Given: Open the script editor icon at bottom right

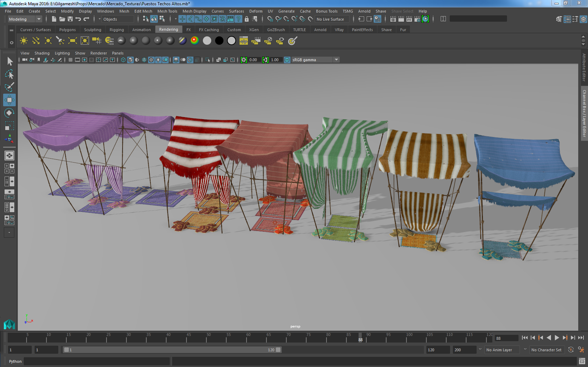Looking at the screenshot, I should 582,361.
